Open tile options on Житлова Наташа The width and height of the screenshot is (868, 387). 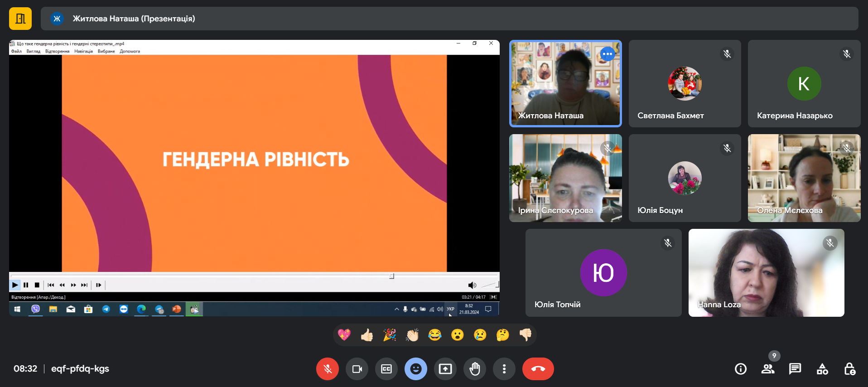coord(608,54)
